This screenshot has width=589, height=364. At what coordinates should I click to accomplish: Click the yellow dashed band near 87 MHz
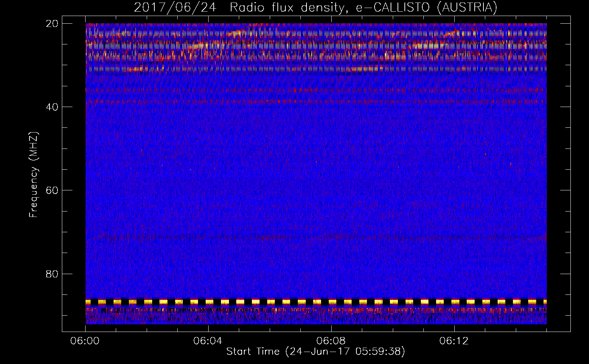point(316,302)
